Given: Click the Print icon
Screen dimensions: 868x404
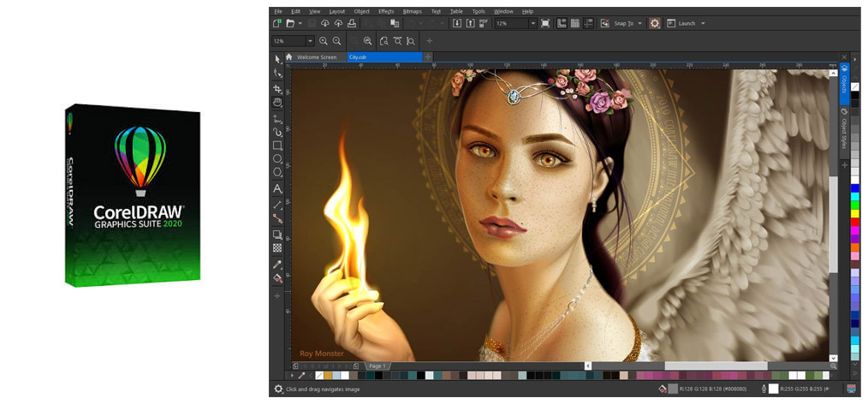Looking at the screenshot, I should point(352,23).
